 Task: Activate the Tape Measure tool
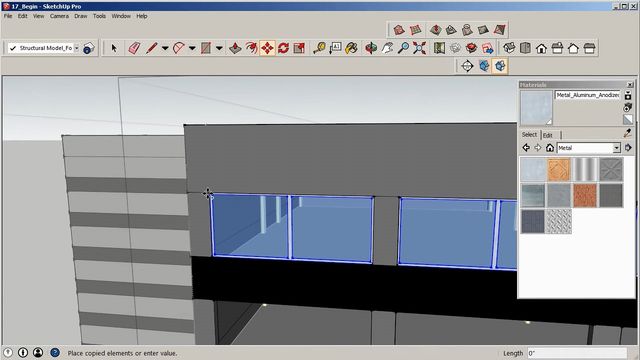click(319, 48)
